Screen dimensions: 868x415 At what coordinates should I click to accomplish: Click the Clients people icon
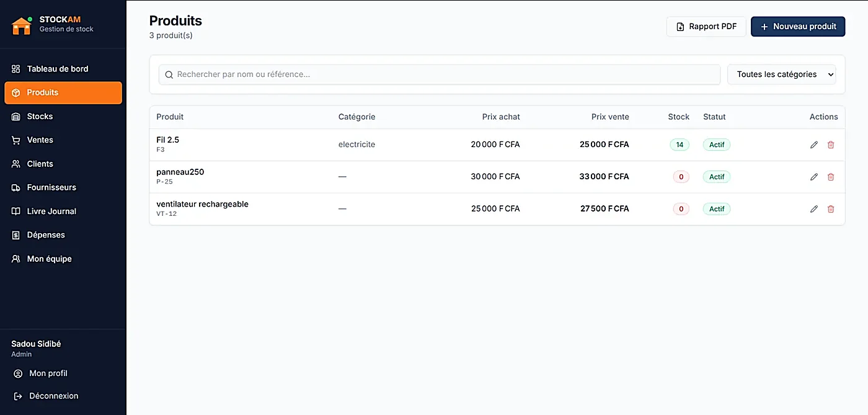(x=16, y=164)
